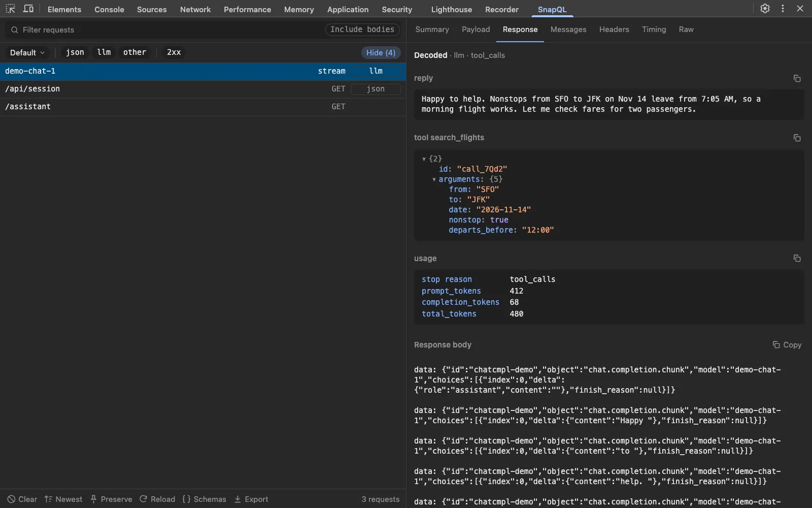Focus the Filter requests input
The image size is (812, 508).
[165, 30]
